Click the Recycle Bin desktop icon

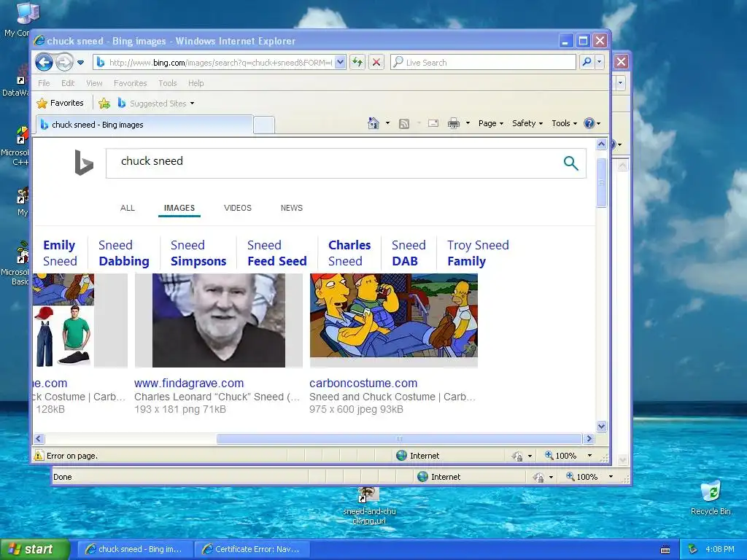tap(711, 498)
